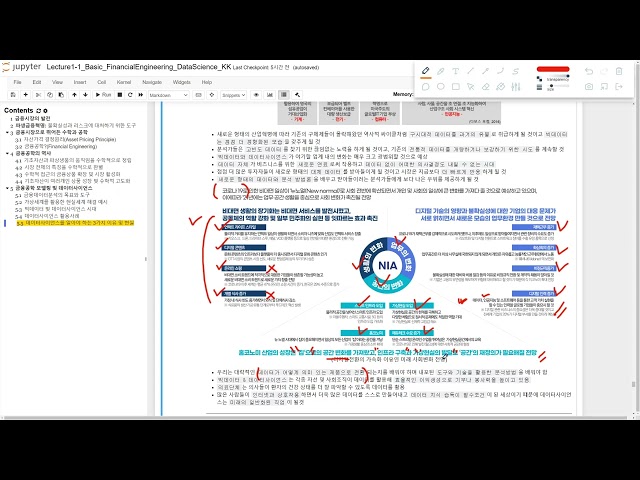The width and height of the screenshot is (640, 480).
Task: Interrupt the kernel with stop square
Action: coord(120,95)
